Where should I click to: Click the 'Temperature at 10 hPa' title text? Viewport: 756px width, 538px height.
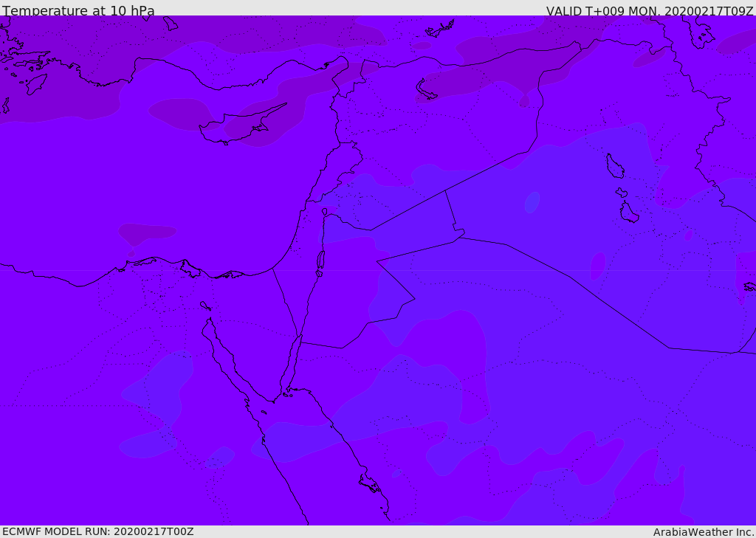pyautogui.click(x=78, y=10)
